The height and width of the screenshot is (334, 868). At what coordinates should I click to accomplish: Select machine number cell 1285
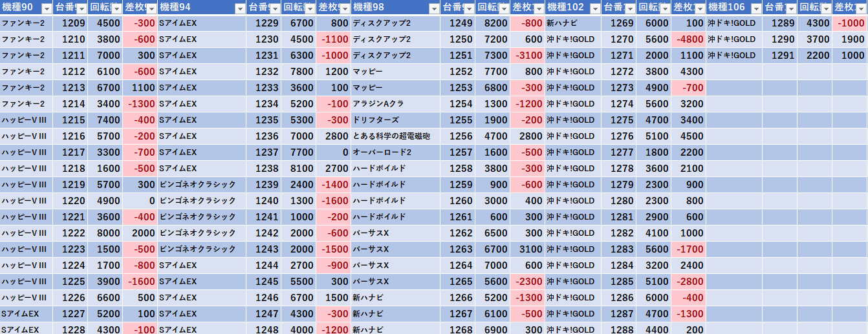point(619,281)
